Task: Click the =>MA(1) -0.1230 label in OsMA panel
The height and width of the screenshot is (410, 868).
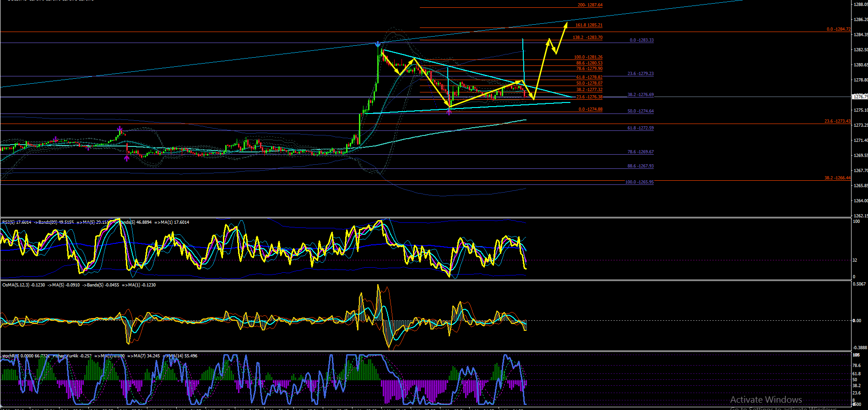Action: point(139,285)
